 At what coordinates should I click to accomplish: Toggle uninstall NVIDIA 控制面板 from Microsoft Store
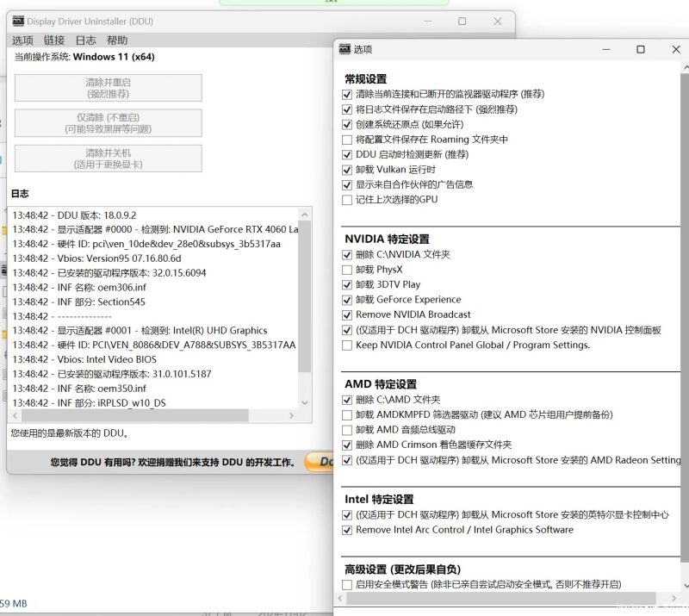(347, 330)
